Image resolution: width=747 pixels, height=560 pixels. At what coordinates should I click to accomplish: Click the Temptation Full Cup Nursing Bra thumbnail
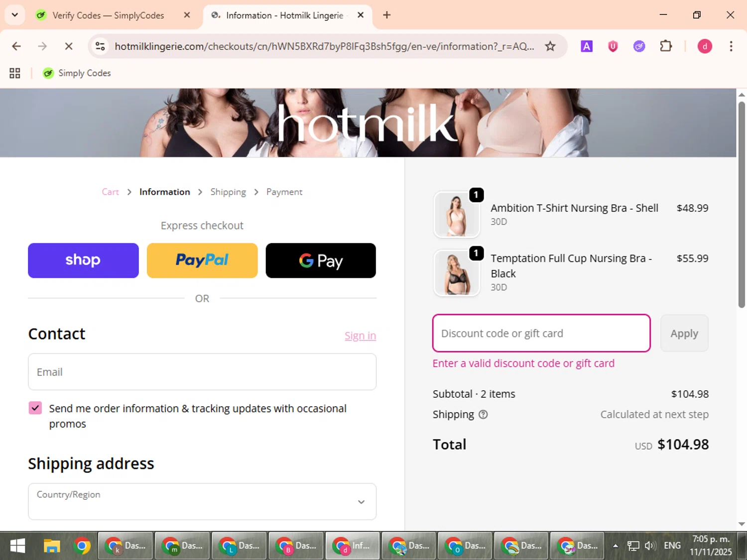pos(457,273)
